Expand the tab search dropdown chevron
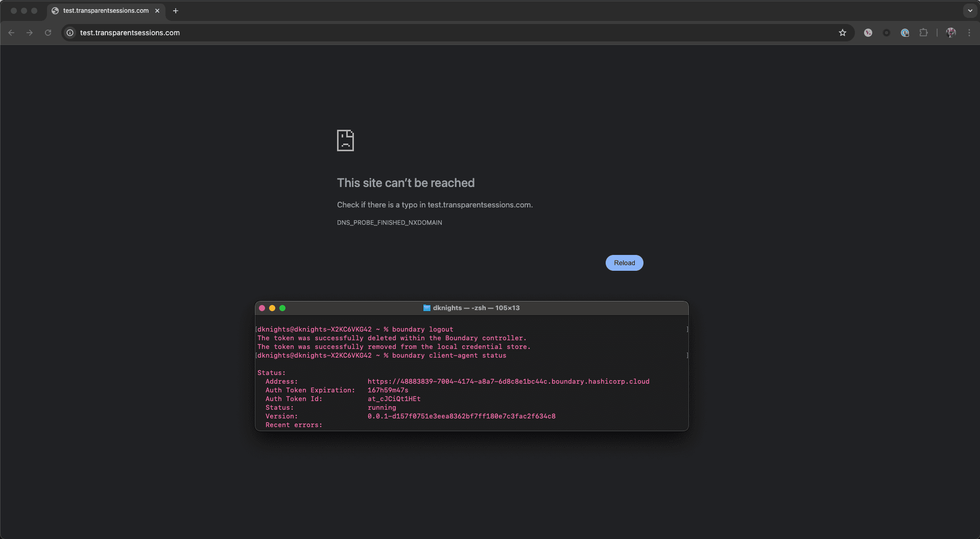This screenshot has width=980, height=539. click(x=970, y=11)
